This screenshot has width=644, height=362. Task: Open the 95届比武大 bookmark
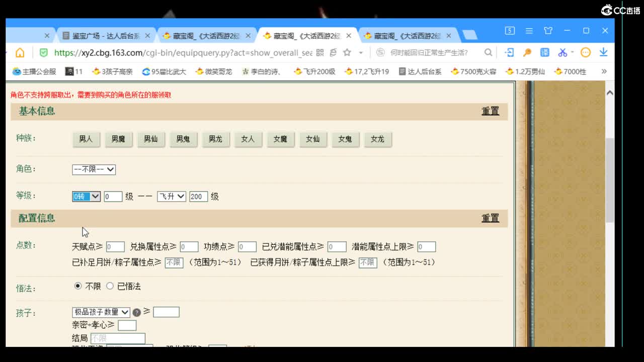pyautogui.click(x=164, y=71)
